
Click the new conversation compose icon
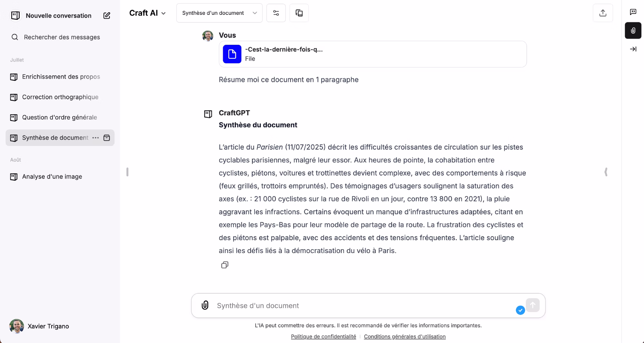pyautogui.click(x=107, y=15)
